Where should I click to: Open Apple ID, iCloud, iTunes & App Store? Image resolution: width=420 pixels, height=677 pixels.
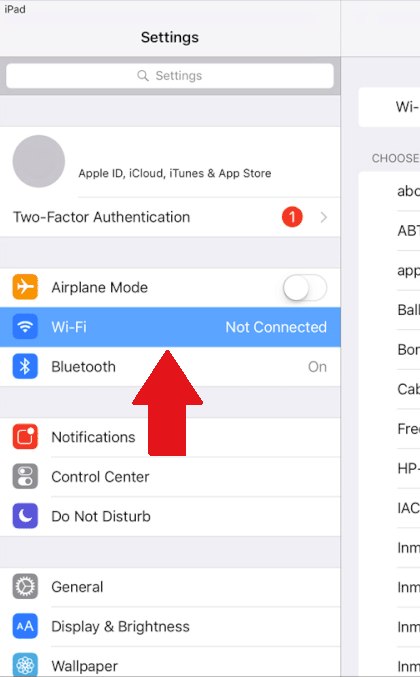tap(175, 173)
